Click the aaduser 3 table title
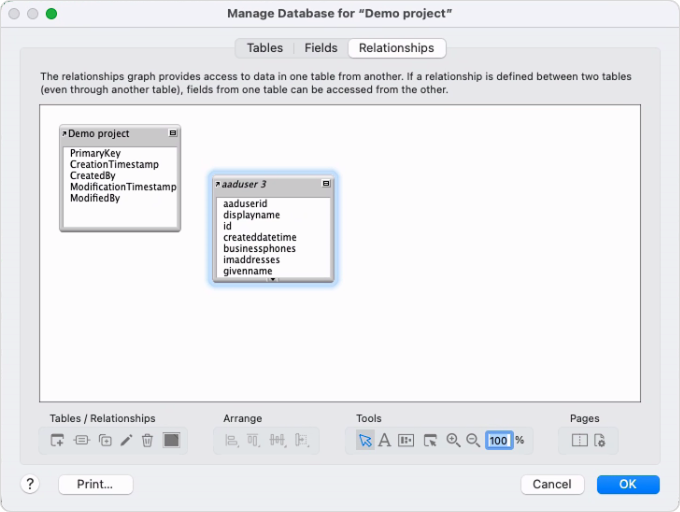 [244, 184]
